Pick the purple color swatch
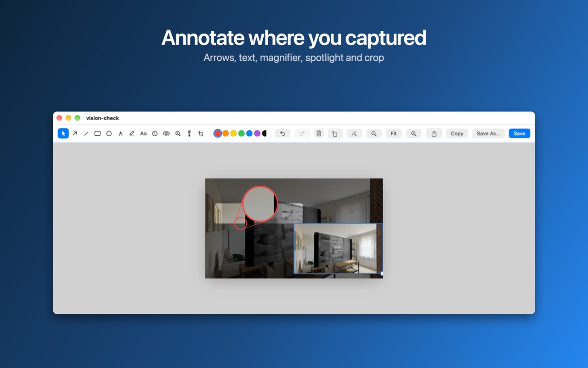The height and width of the screenshot is (368, 588). (x=257, y=133)
